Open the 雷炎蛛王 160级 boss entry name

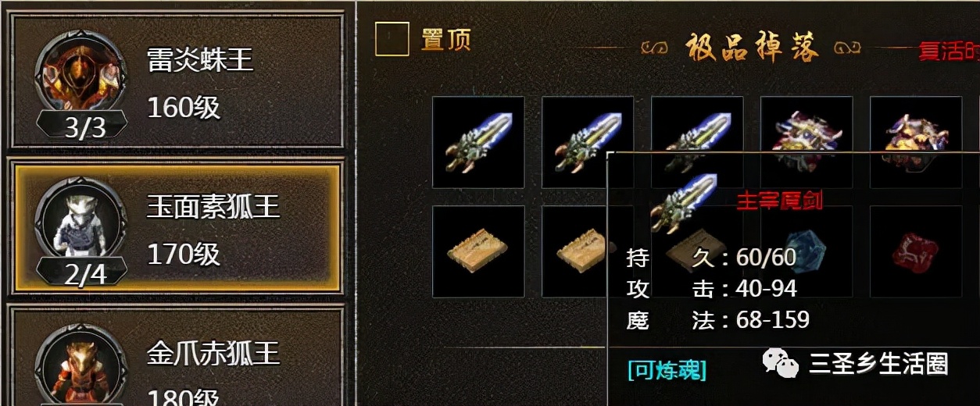(x=201, y=59)
